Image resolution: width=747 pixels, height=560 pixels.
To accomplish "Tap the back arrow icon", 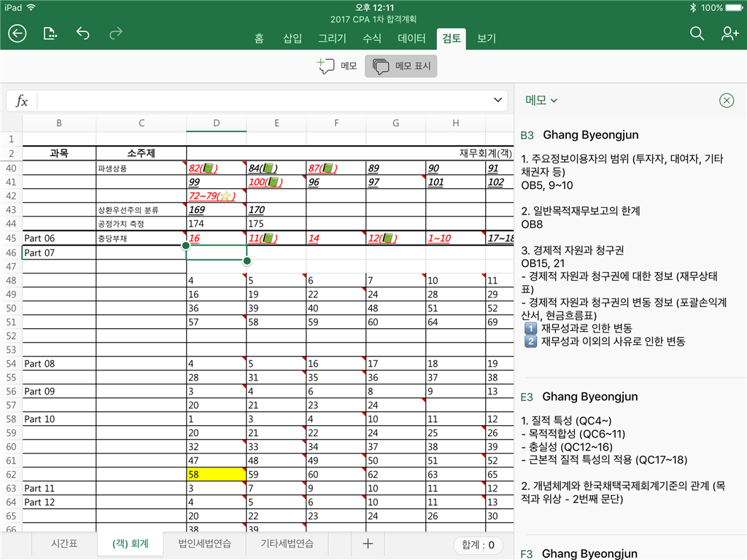I will coord(18,34).
